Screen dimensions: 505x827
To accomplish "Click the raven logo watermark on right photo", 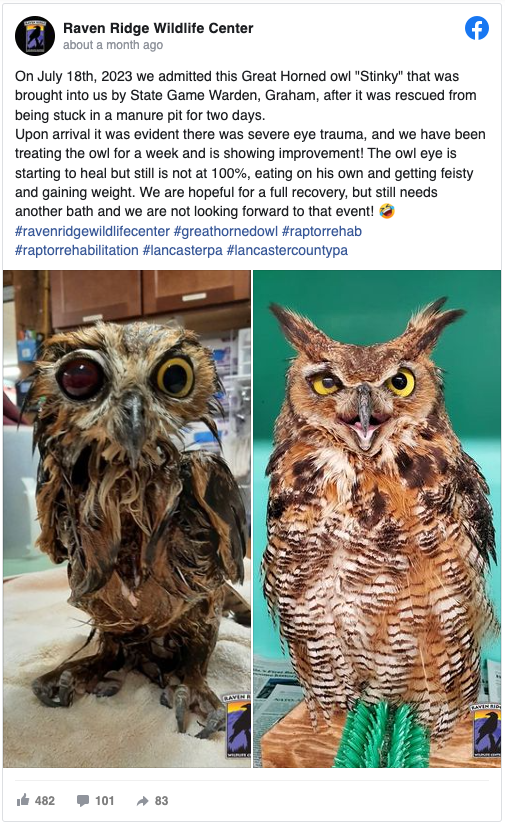I will 486,729.
